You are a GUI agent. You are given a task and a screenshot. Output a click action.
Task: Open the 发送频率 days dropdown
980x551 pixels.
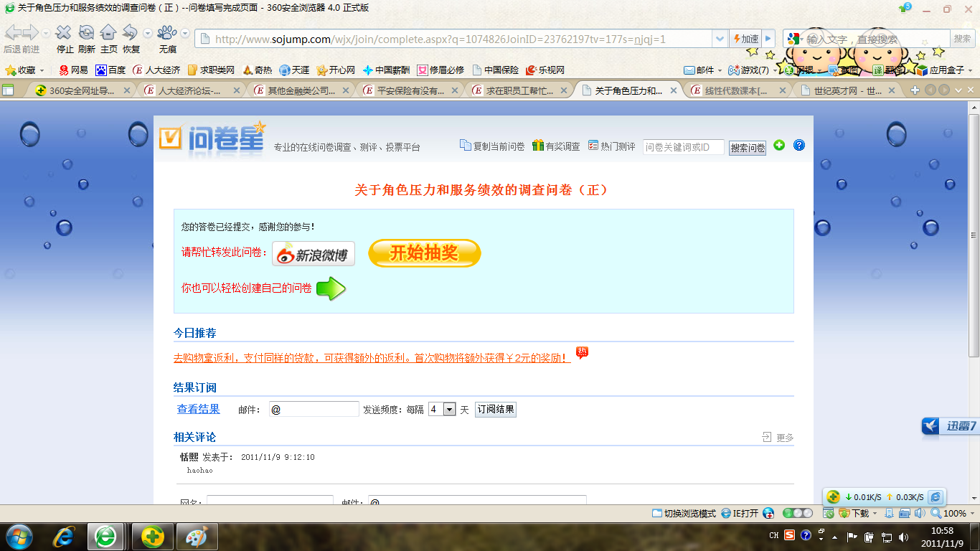[x=442, y=409]
